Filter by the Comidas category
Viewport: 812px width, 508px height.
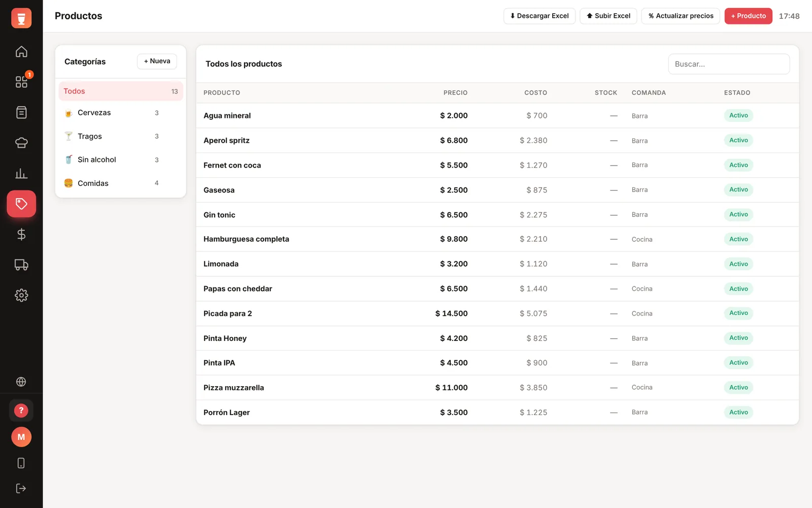coord(121,183)
